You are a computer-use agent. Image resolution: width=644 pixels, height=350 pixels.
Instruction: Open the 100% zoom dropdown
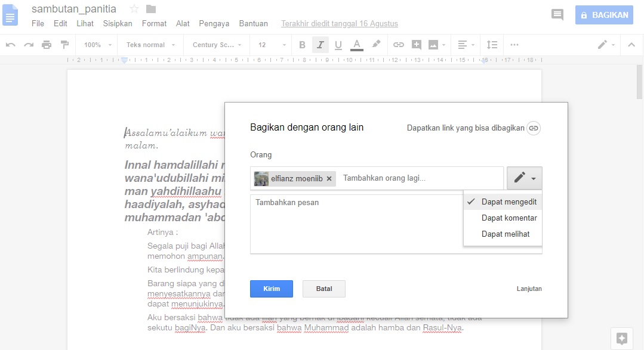[97, 45]
